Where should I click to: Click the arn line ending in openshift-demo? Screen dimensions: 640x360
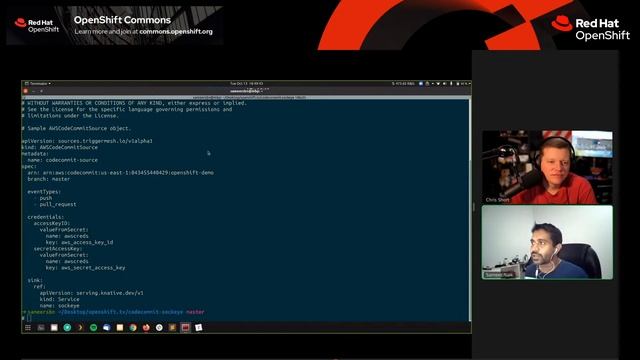120,173
